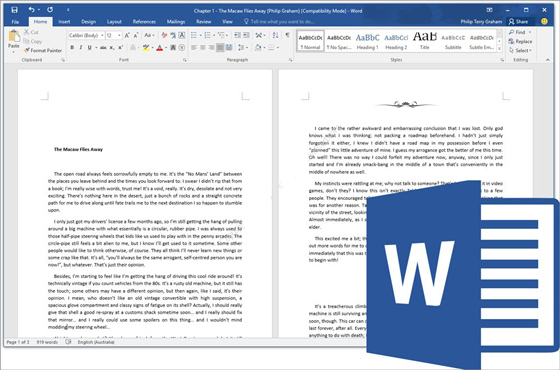Screen dimensions: 560x370
Task: Toggle Align Left paragraph alignment
Action: [194, 48]
